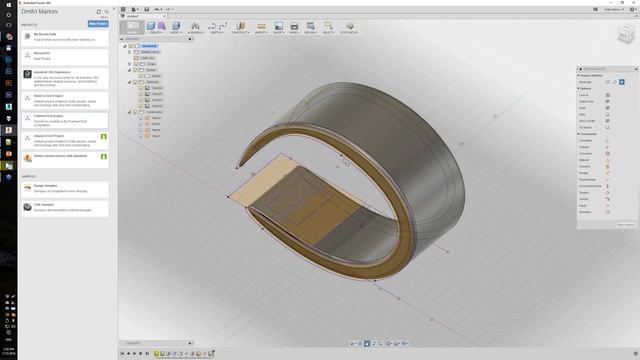This screenshot has width=640, height=360.
Task: Open My Recent Data project card
Action: pyautogui.click(x=65, y=38)
